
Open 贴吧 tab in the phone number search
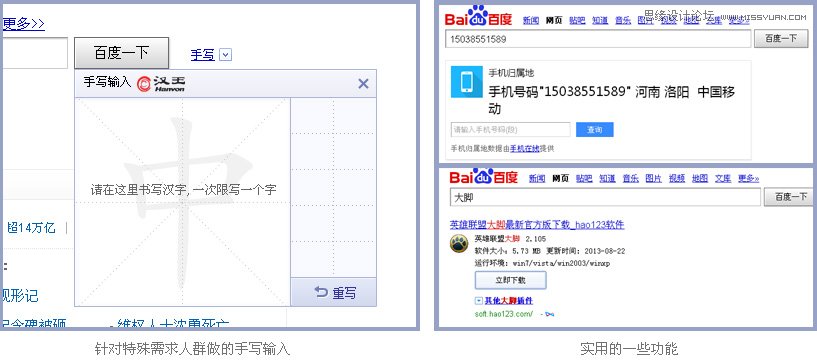coord(577,20)
